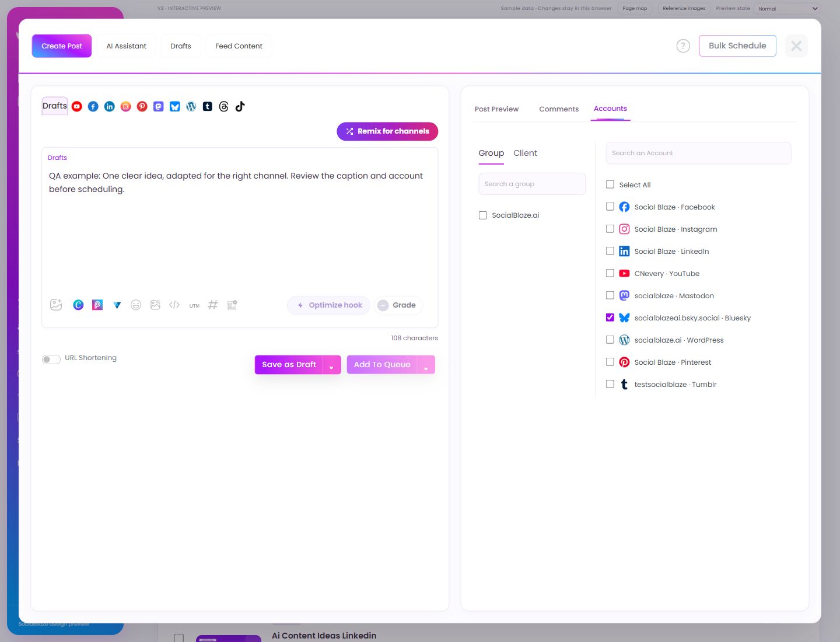Uncheck socialblazeai.bsky.social · Bluesky account
840x642 pixels.
pyautogui.click(x=610, y=317)
